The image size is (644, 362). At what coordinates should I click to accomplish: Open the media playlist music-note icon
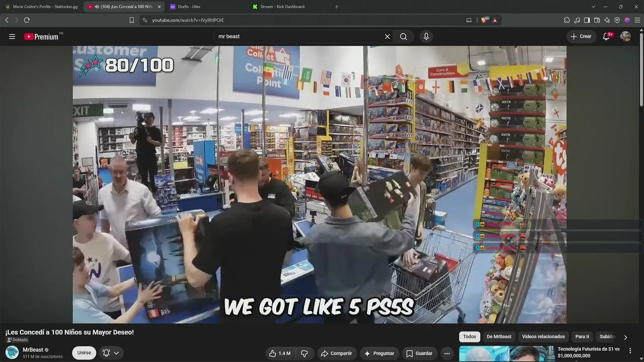point(577,20)
